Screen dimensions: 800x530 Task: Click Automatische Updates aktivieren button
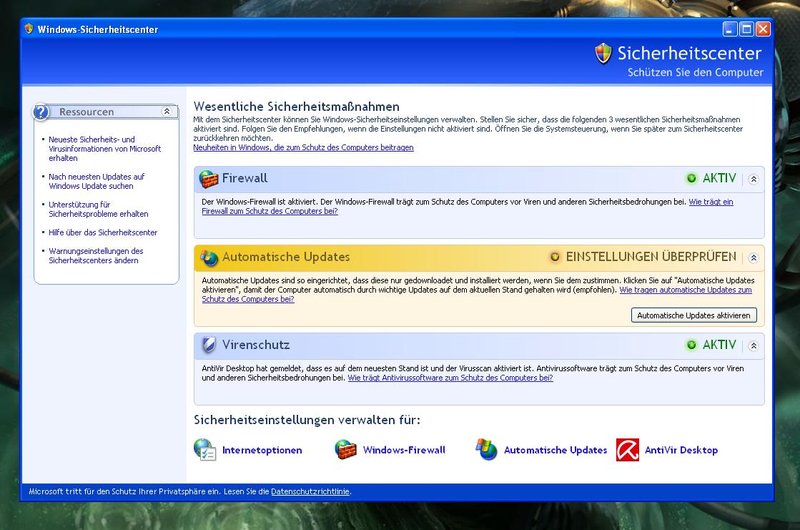pyautogui.click(x=693, y=315)
